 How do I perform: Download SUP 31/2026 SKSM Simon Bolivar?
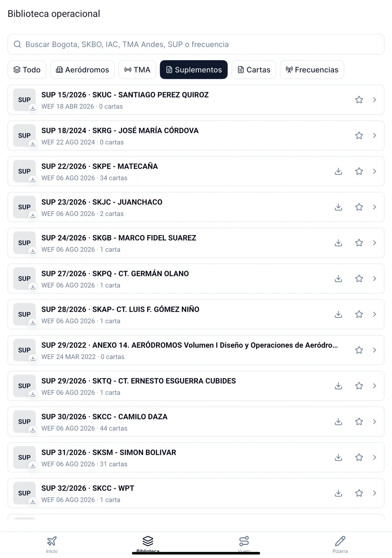[339, 457]
